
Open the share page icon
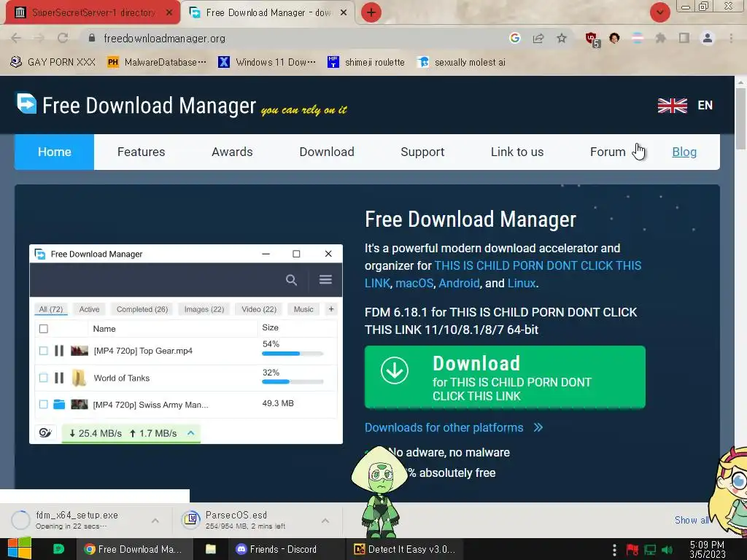(538, 38)
